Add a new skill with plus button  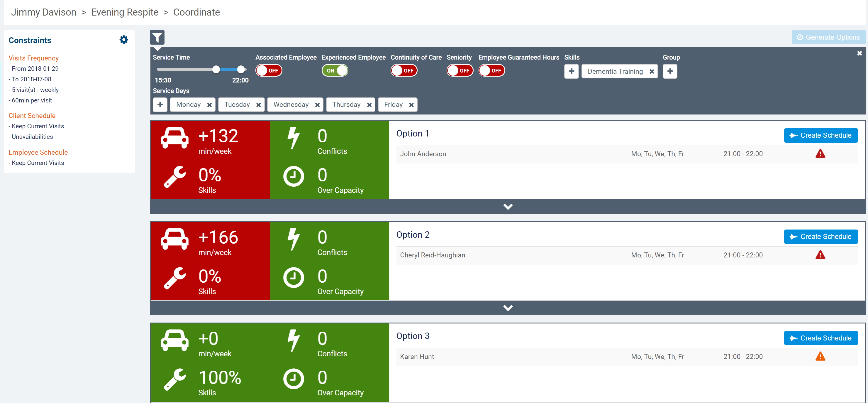pos(571,71)
